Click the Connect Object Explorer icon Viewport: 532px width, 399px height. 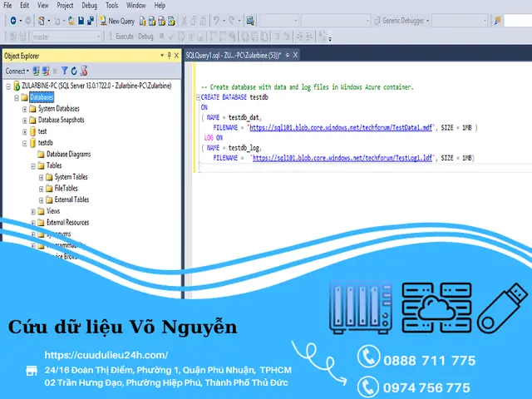click(x=36, y=71)
